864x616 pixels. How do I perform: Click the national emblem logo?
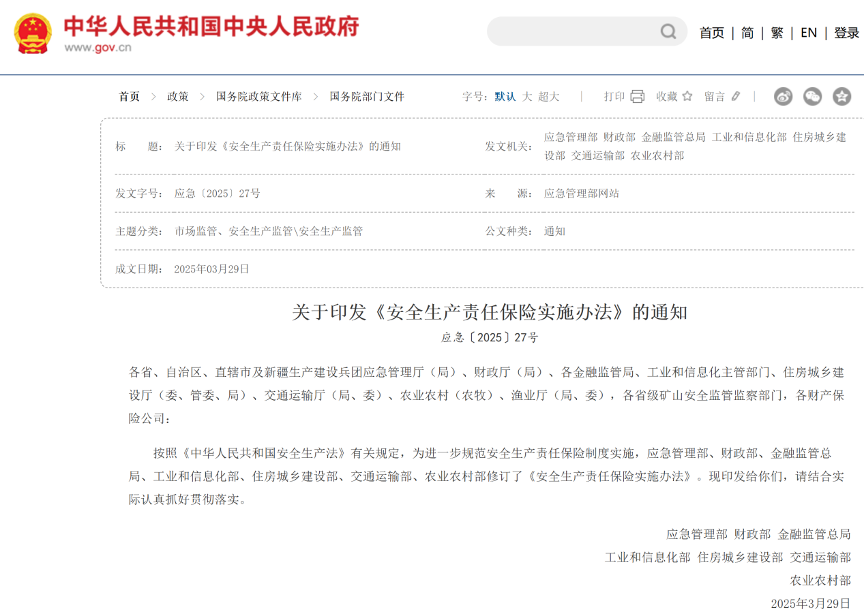pos(33,33)
